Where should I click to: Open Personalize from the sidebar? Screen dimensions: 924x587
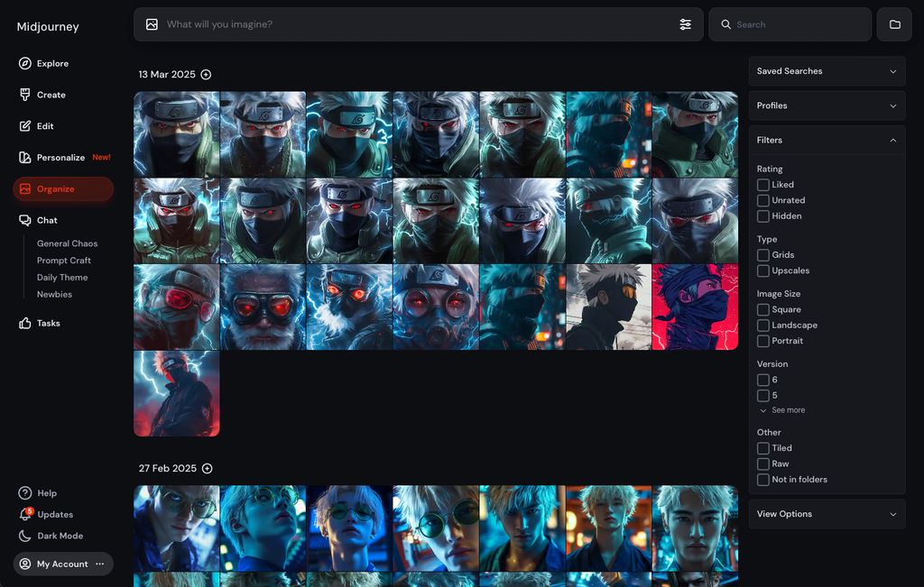(x=60, y=158)
